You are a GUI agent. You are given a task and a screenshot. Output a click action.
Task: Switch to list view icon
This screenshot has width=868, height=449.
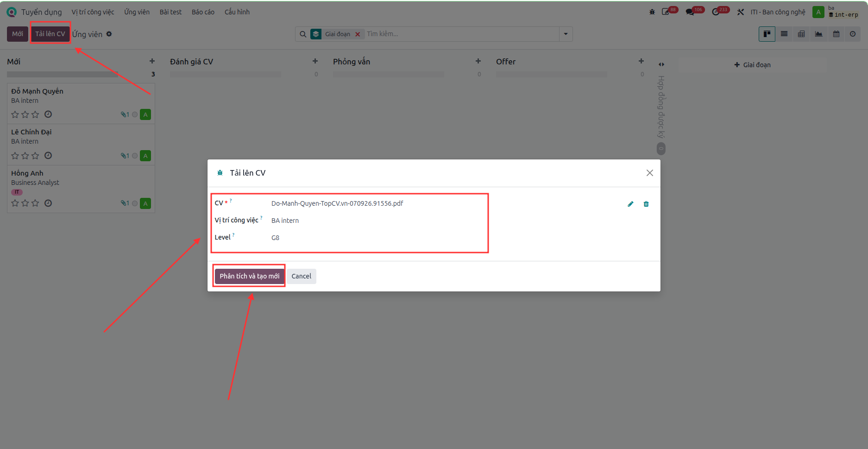(x=784, y=34)
